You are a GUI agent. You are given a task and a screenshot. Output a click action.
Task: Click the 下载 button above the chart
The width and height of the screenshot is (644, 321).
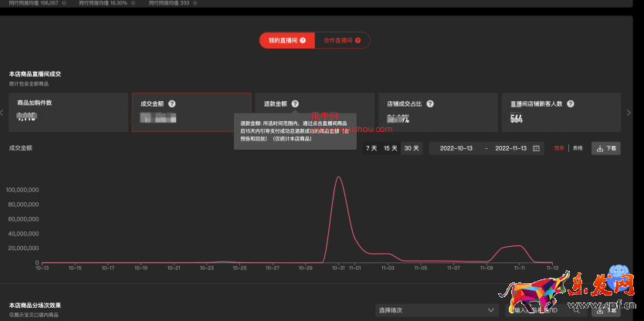[x=606, y=148]
